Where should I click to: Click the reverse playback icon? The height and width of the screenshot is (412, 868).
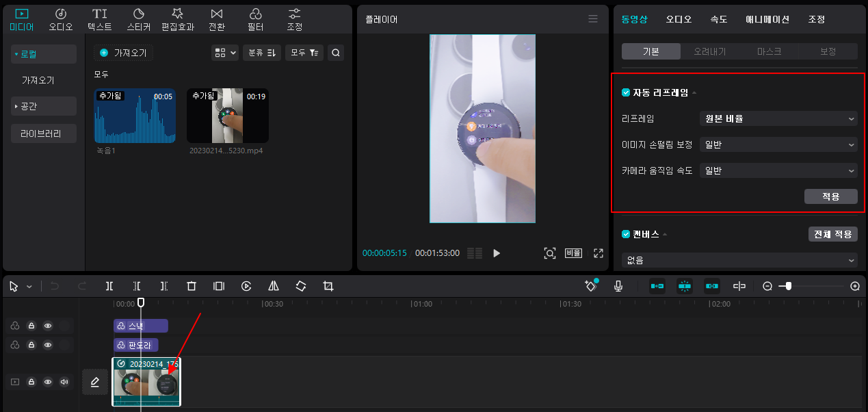coord(246,286)
